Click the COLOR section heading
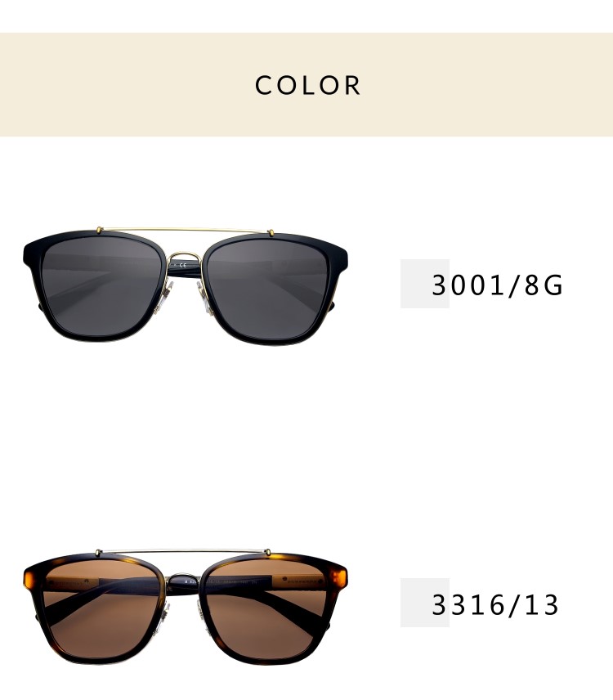This screenshot has height=700, width=613. (x=307, y=85)
